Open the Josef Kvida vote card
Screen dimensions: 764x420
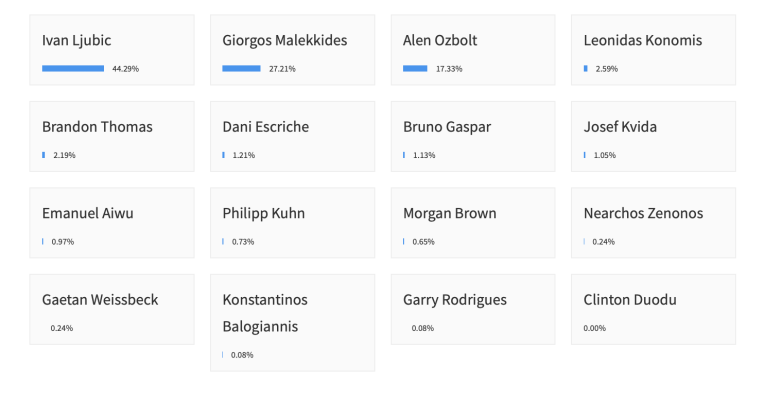(x=653, y=136)
